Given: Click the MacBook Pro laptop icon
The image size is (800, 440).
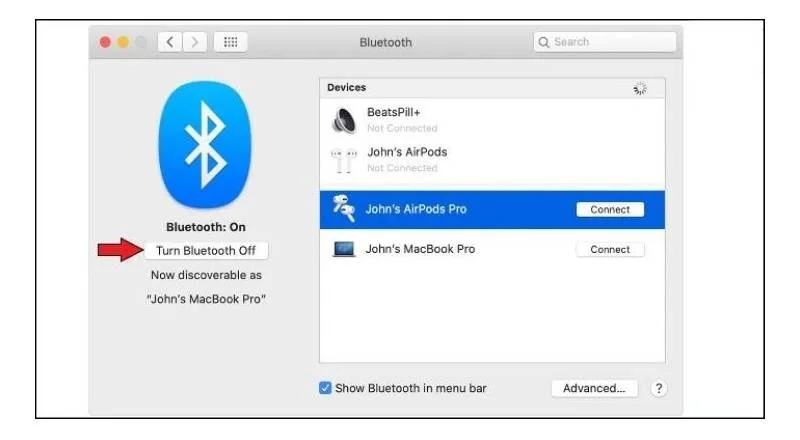Looking at the screenshot, I should pos(343,249).
